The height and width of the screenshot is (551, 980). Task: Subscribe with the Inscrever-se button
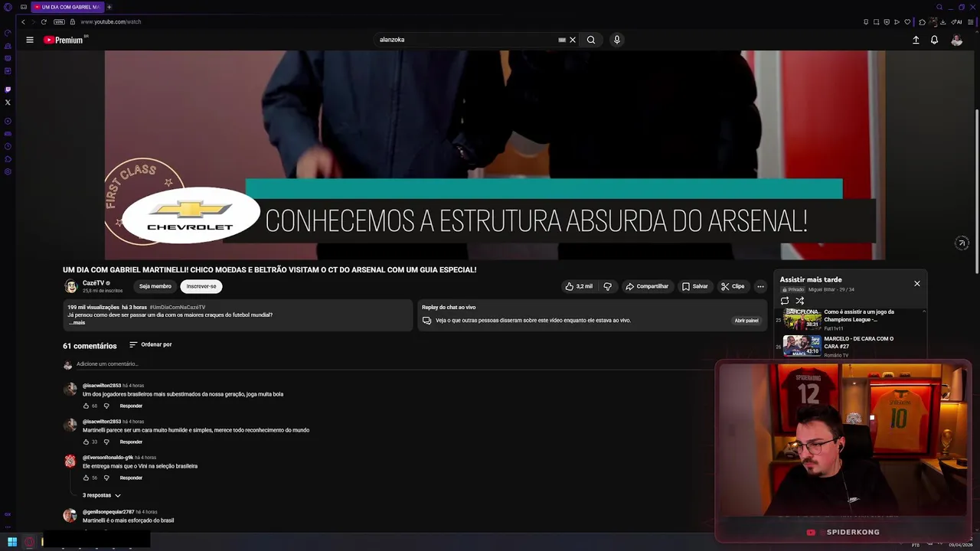click(201, 286)
